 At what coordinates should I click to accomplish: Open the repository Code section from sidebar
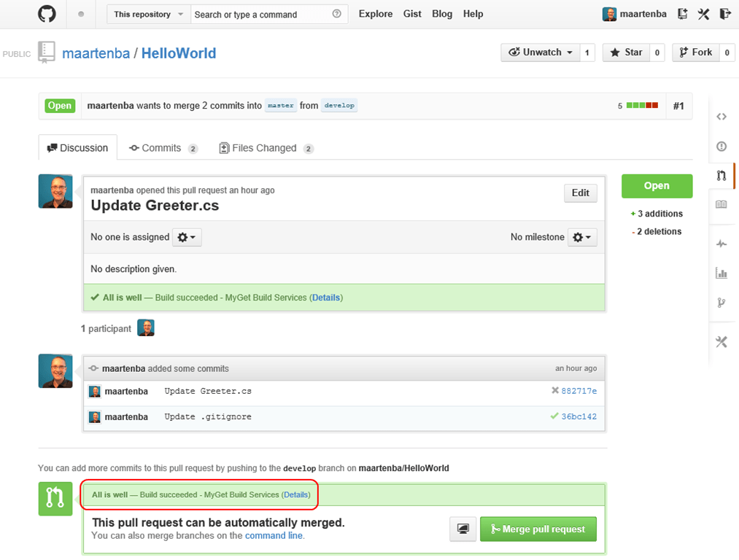click(x=721, y=116)
